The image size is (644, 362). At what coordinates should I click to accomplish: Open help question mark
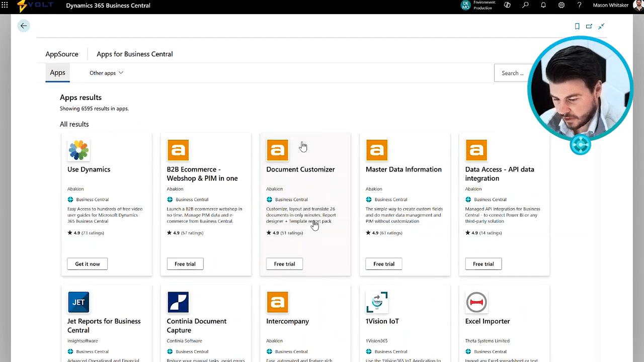(580, 6)
